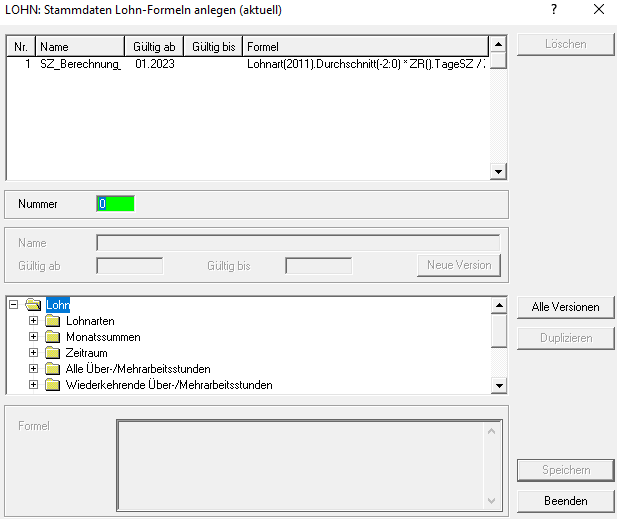
Task: Click the help question mark in title bar
Action: tap(554, 10)
